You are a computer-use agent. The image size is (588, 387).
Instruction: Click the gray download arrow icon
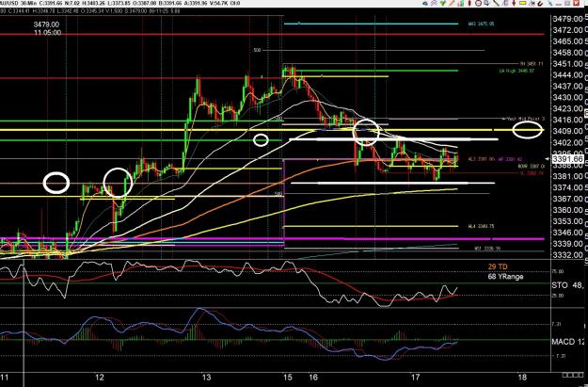point(487,3)
